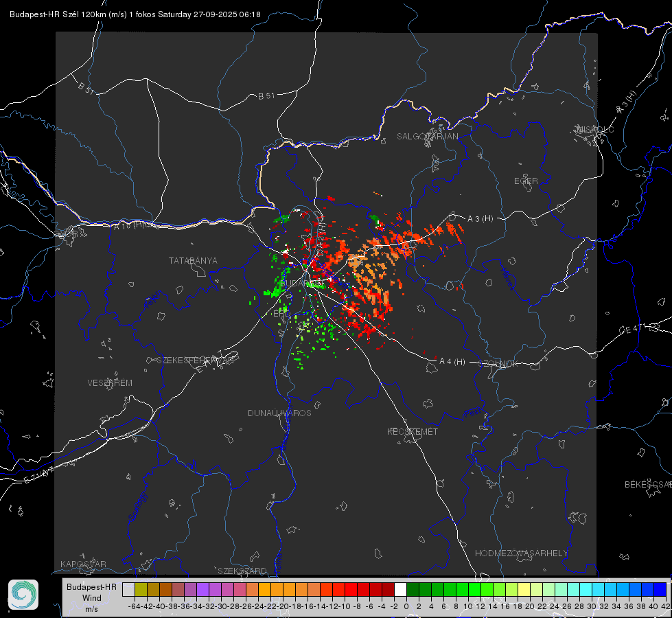Click the legend word Wind

point(92,598)
